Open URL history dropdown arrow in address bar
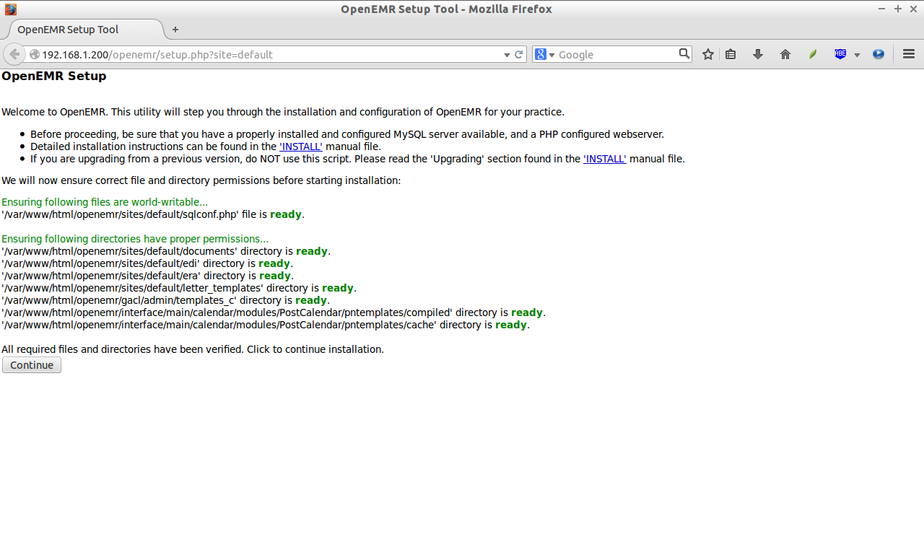The image size is (924, 560). click(507, 55)
